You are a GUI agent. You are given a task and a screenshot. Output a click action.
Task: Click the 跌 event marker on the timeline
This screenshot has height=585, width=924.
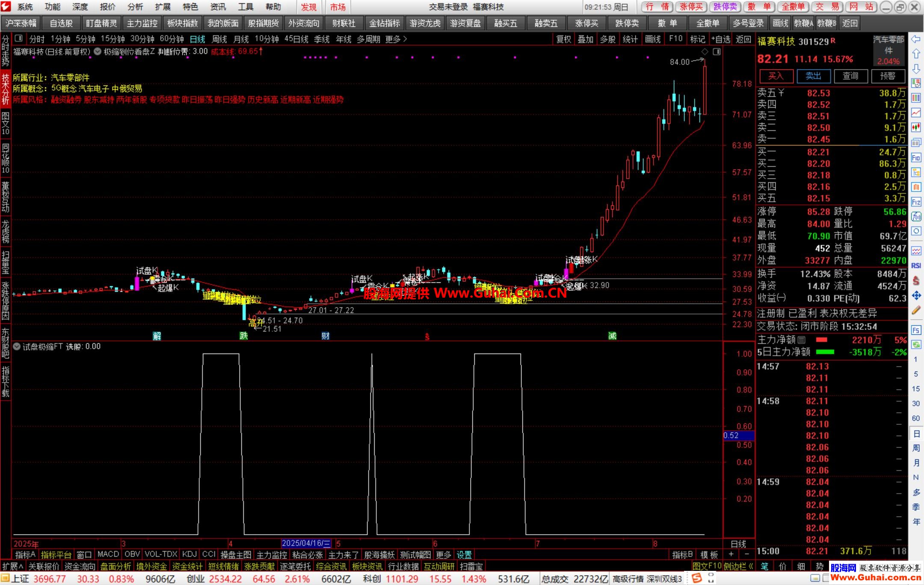[x=243, y=336]
